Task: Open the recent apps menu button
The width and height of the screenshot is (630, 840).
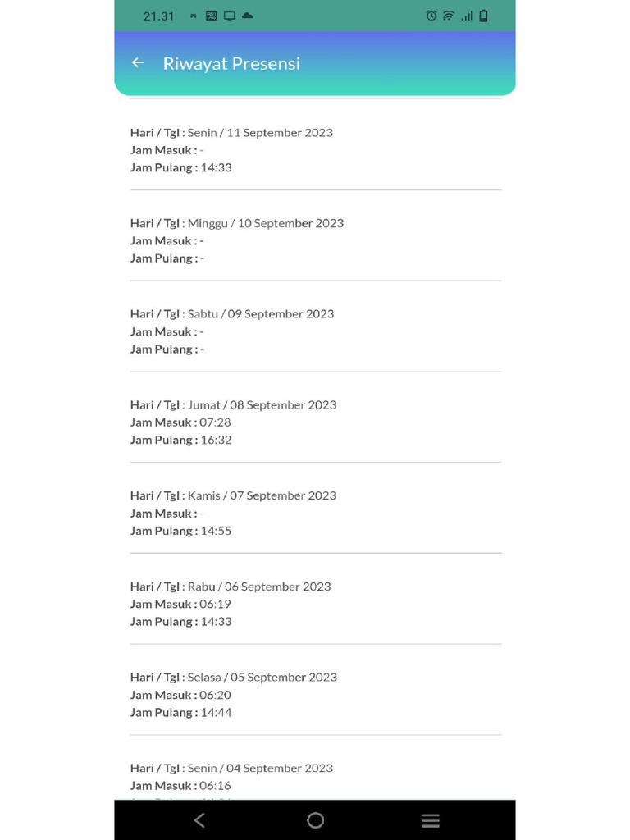Action: (430, 820)
